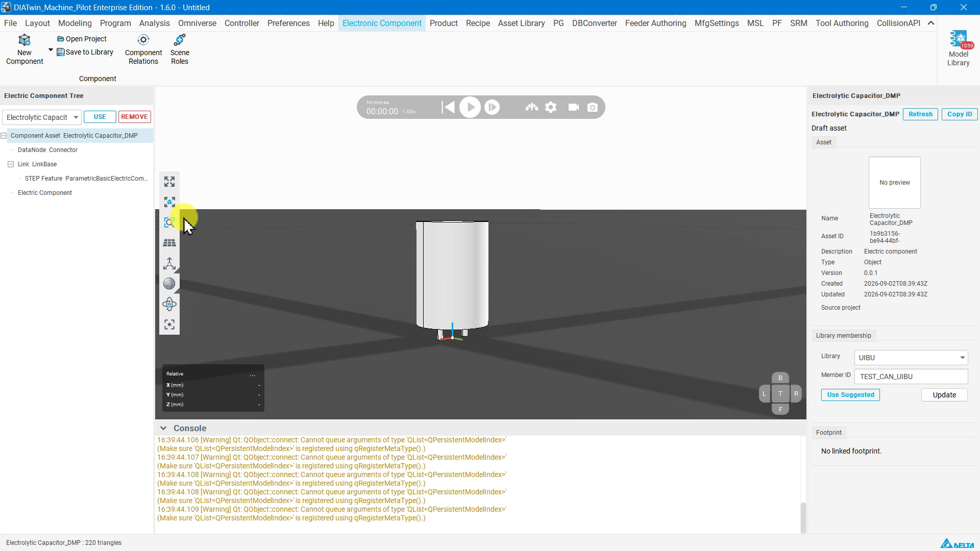Image resolution: width=980 pixels, height=551 pixels.
Task: Open the Omniverse menu
Action: [x=197, y=23]
